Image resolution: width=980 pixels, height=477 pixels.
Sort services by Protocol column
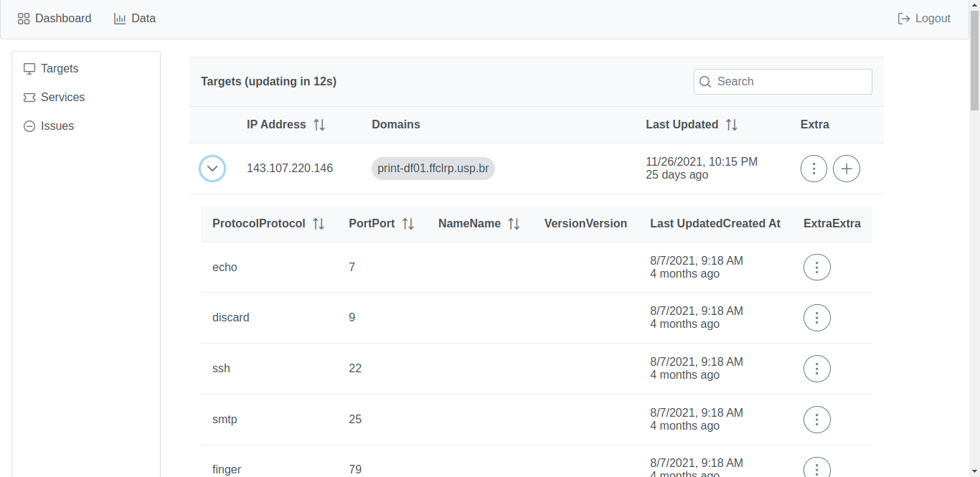319,224
